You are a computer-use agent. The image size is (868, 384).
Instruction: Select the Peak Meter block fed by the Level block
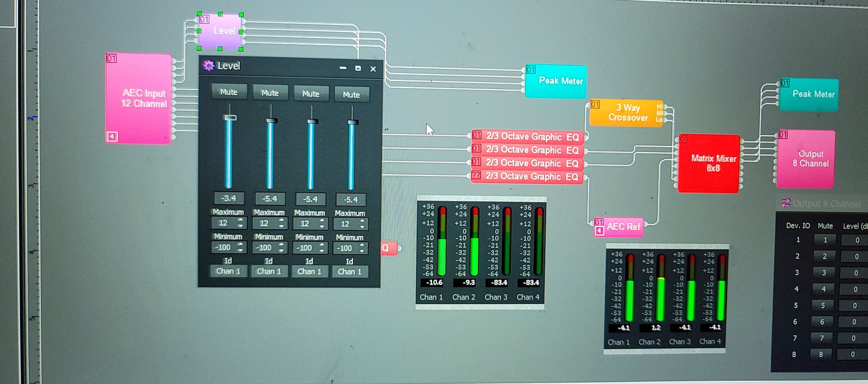(x=556, y=81)
